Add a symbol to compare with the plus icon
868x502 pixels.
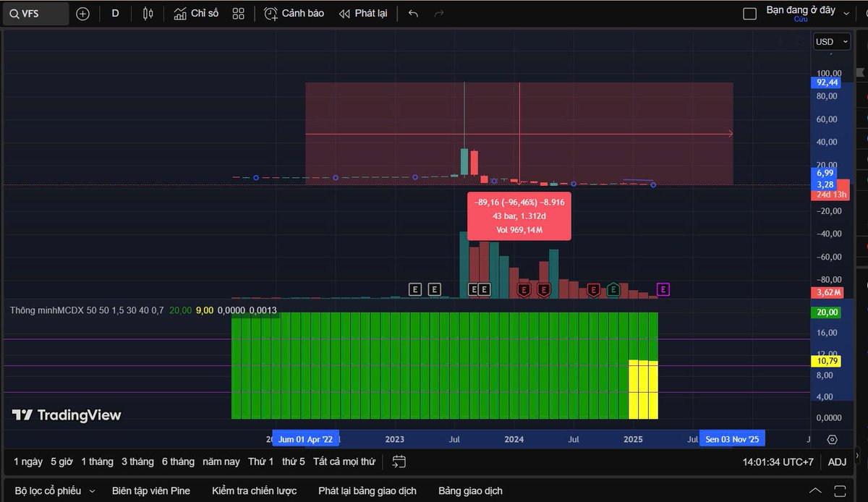(83, 14)
